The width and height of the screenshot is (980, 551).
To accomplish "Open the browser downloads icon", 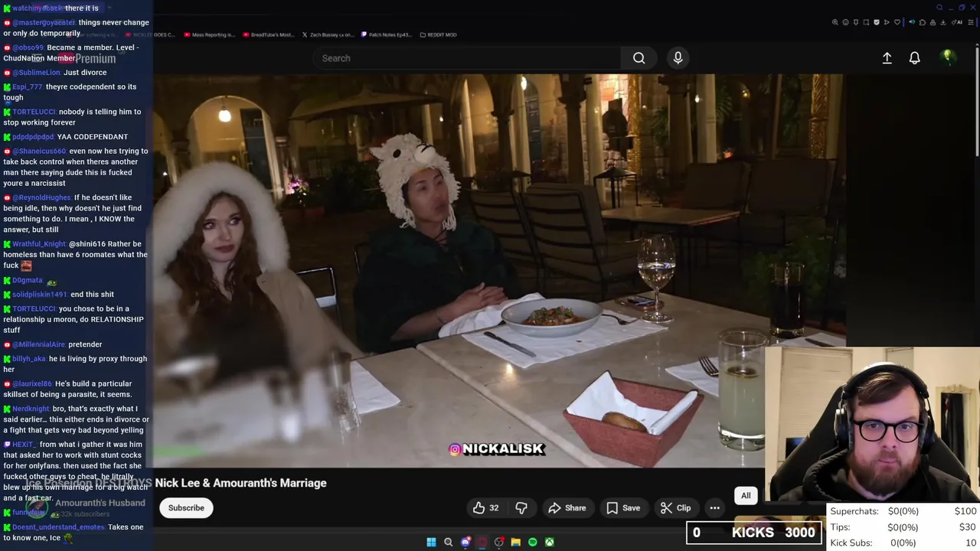I will point(942,22).
